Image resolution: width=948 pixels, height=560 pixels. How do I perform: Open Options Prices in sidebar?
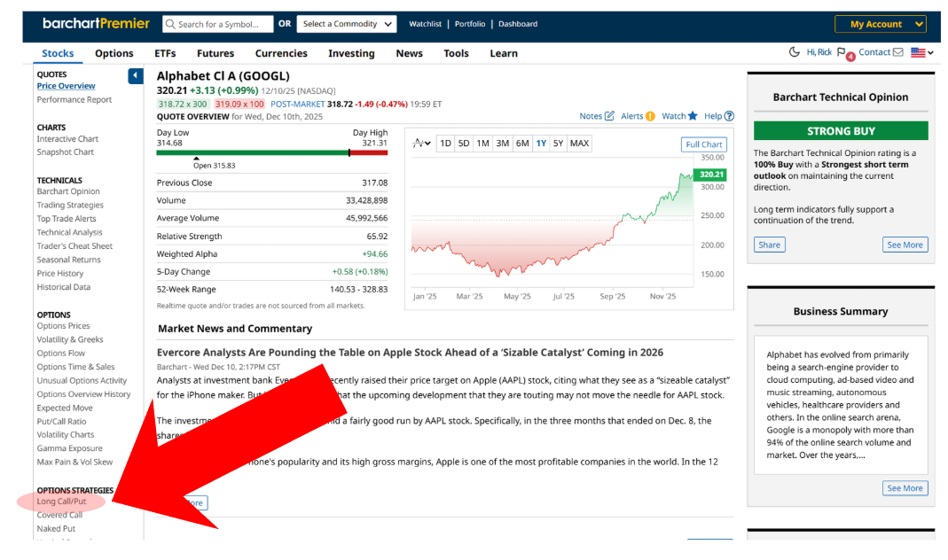[63, 325]
